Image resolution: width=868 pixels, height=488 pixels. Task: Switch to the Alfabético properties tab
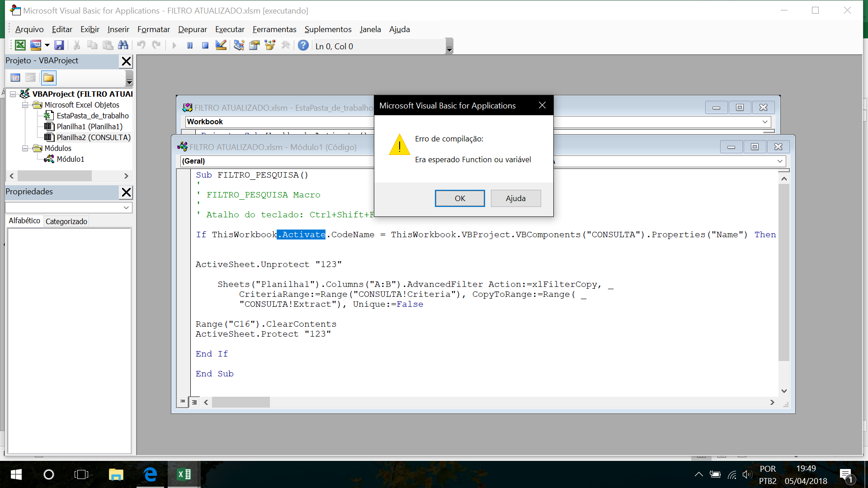[x=24, y=221]
